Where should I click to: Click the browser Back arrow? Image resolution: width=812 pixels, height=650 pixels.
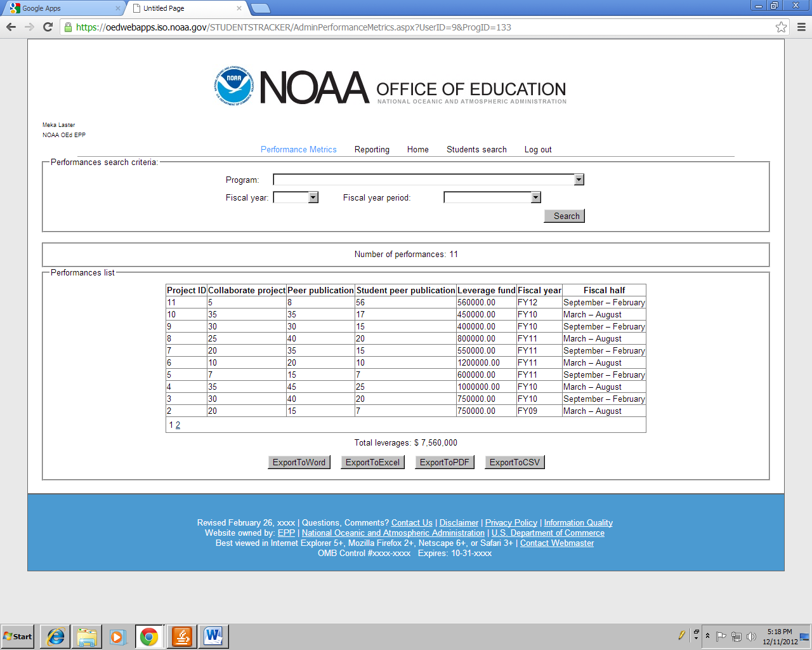coord(11,27)
